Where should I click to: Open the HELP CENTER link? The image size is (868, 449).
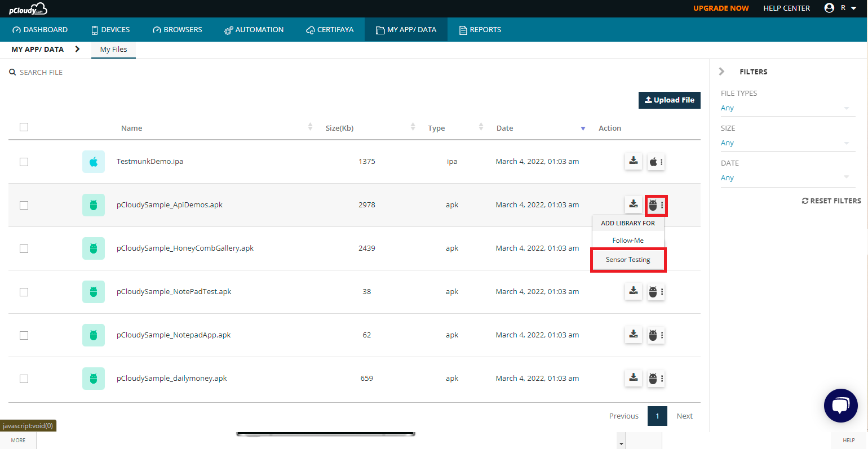click(x=786, y=8)
